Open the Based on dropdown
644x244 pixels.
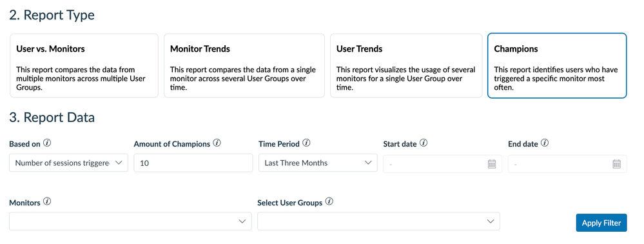[x=68, y=163]
